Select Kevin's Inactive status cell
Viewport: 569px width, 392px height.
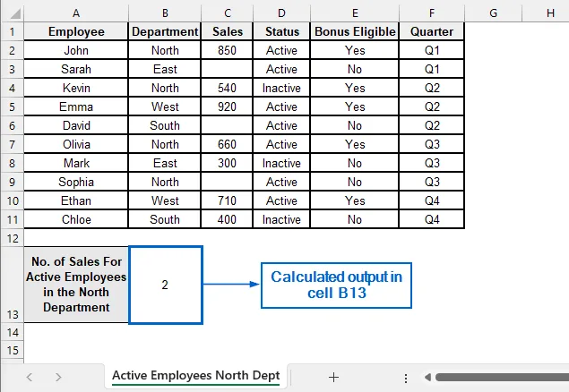coord(281,88)
